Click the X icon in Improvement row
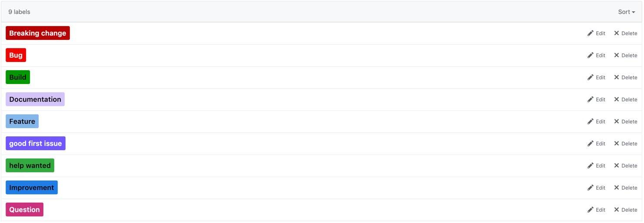The width and height of the screenshot is (644, 223). pyautogui.click(x=616, y=188)
